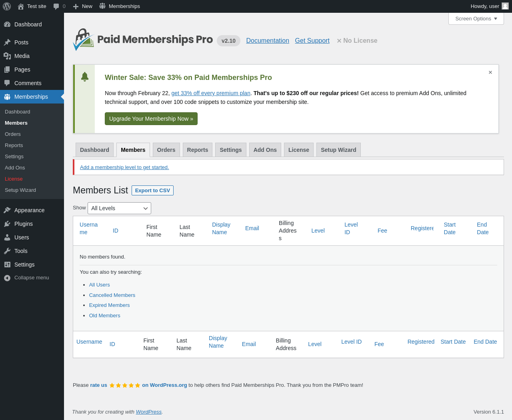
Task: Click the Appearance paintbrush icon
Action: (x=7, y=210)
